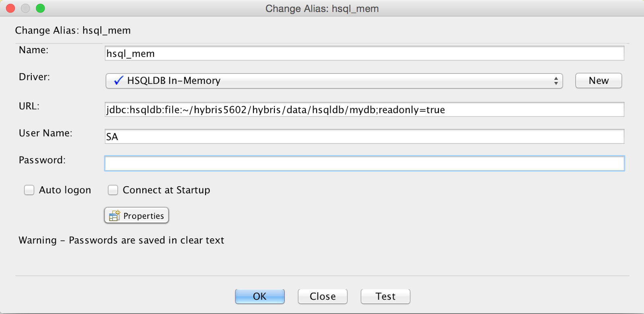The image size is (644, 314).
Task: Click the yellow minimize window button
Action: tap(25, 8)
